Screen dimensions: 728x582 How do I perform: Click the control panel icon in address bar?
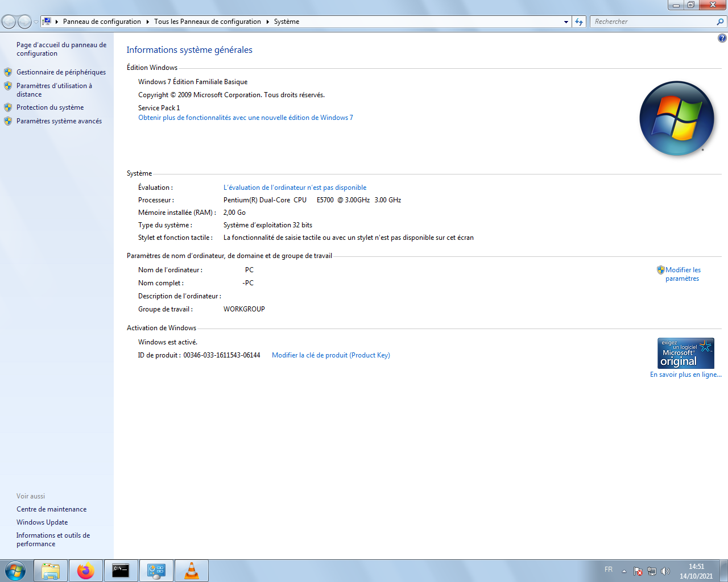[47, 21]
